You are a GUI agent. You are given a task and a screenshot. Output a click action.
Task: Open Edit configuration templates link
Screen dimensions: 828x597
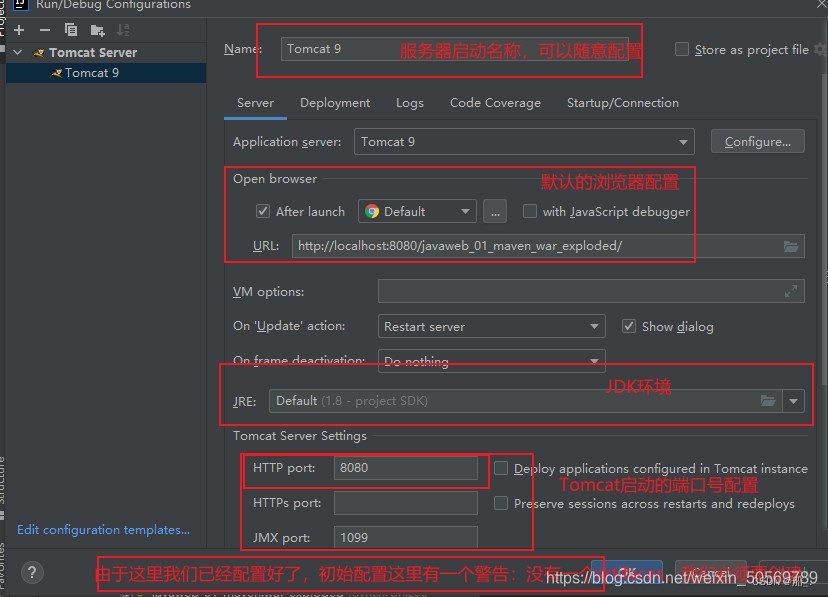click(104, 529)
